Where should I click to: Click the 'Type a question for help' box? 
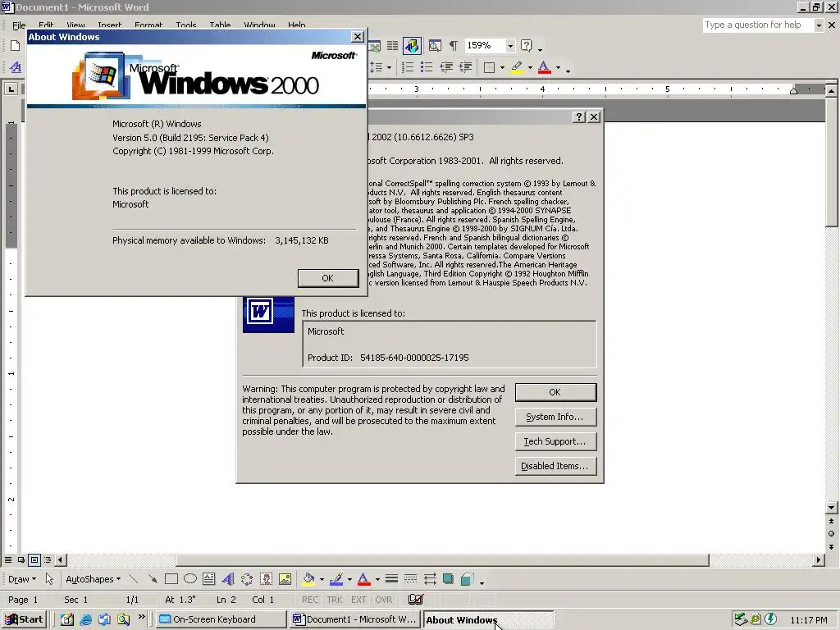click(758, 25)
